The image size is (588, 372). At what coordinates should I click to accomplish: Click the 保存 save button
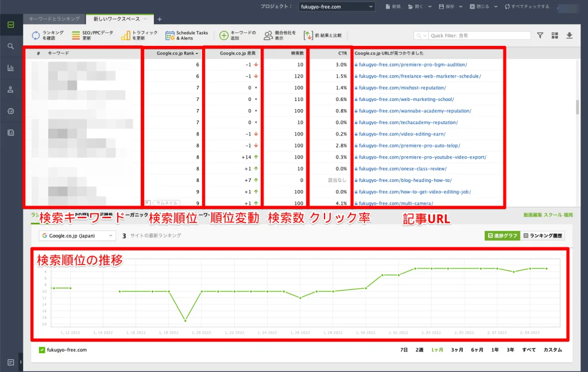447,6
